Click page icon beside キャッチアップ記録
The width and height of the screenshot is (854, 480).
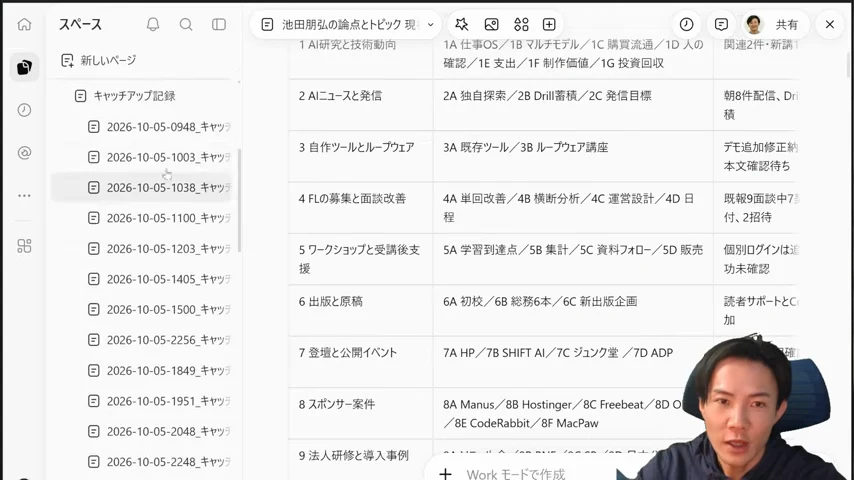click(x=80, y=96)
